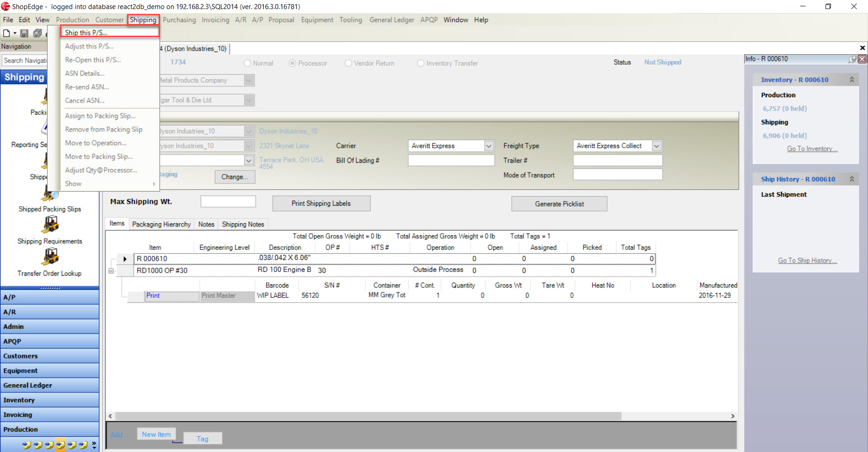
Task: Click the Generate Picklist button
Action: click(x=559, y=204)
